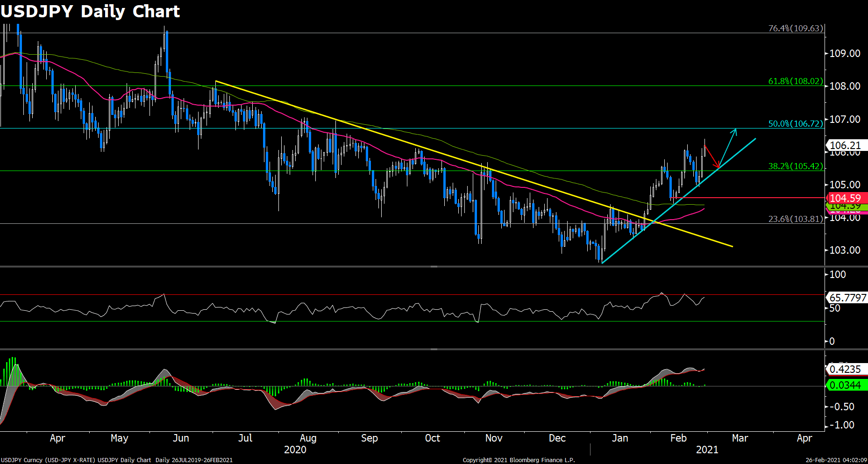868x464 pixels.
Task: Click the Nov label on the time axis
Action: [494, 438]
